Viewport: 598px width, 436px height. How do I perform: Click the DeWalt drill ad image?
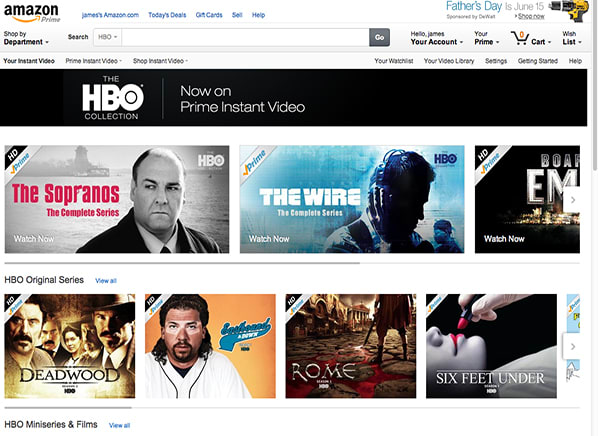[570, 11]
